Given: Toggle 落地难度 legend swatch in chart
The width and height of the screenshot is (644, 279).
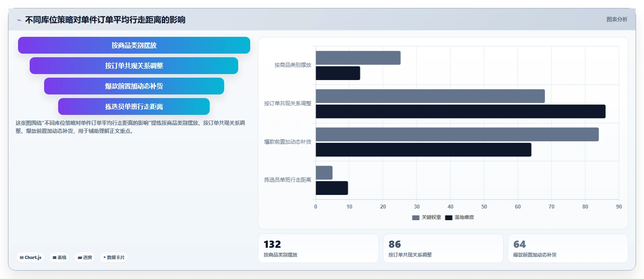Looking at the screenshot, I should 449,218.
